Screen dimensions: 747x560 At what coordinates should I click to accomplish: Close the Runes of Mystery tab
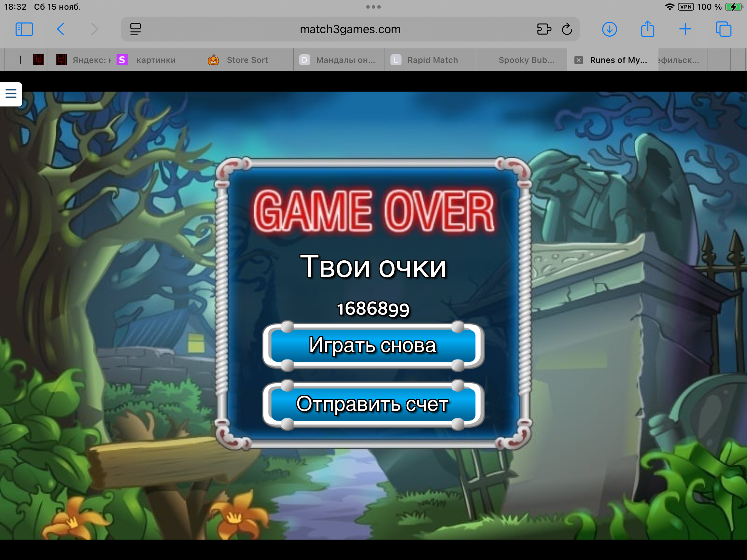point(579,60)
